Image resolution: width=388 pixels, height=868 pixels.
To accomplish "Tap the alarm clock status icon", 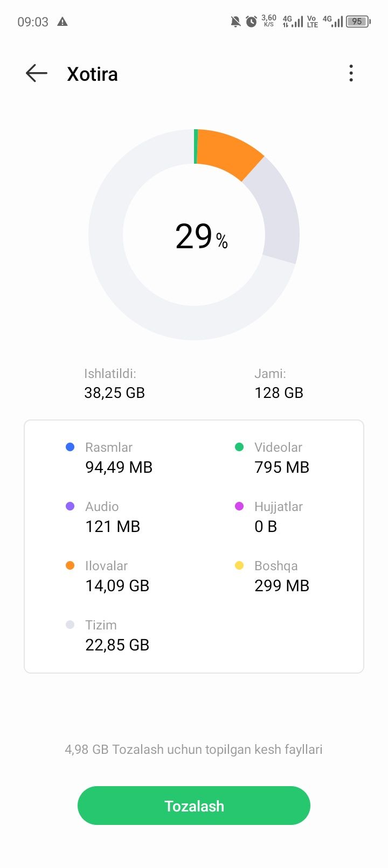I will point(251,22).
